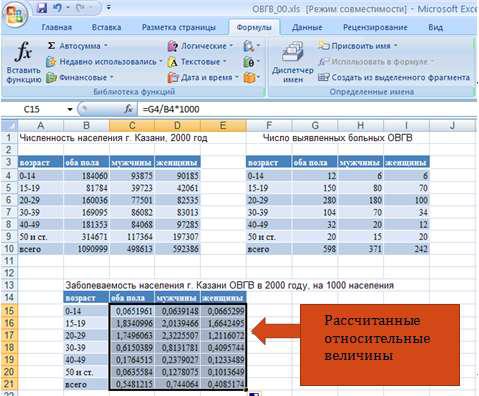Click the Автосумма sigma icon
479x396 pixels.
pyautogui.click(x=51, y=46)
